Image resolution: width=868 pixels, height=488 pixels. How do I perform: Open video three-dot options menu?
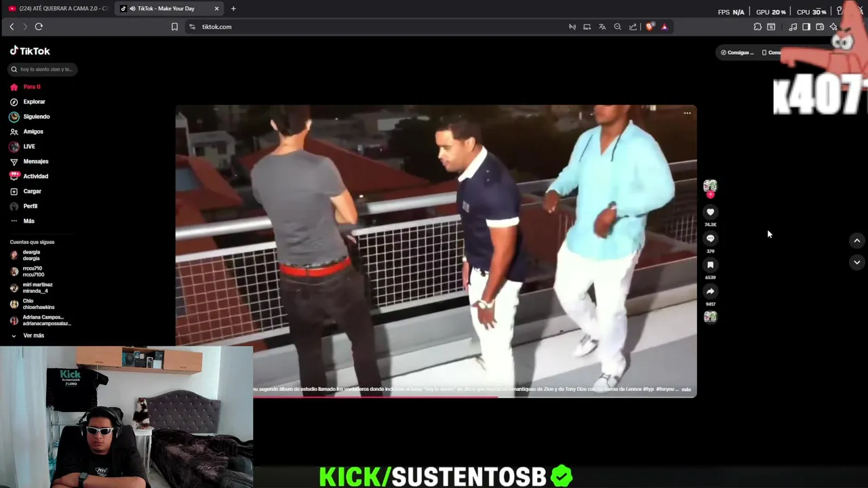pyautogui.click(x=687, y=113)
